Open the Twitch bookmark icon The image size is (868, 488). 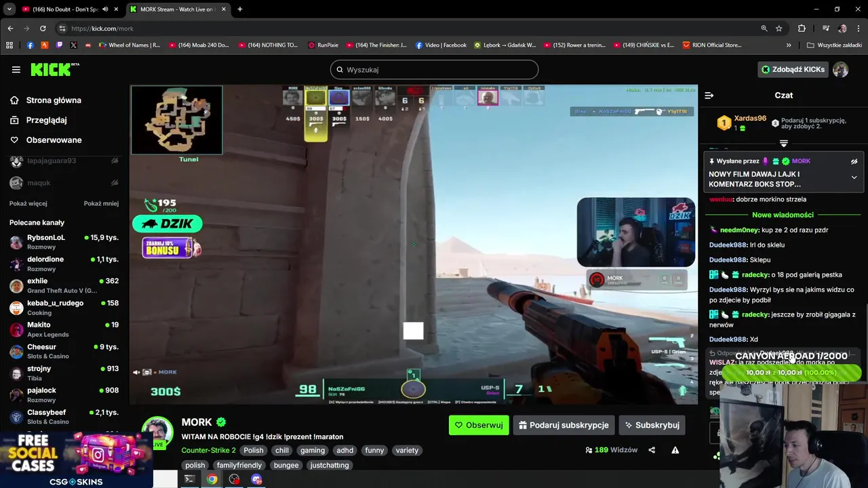click(59, 45)
